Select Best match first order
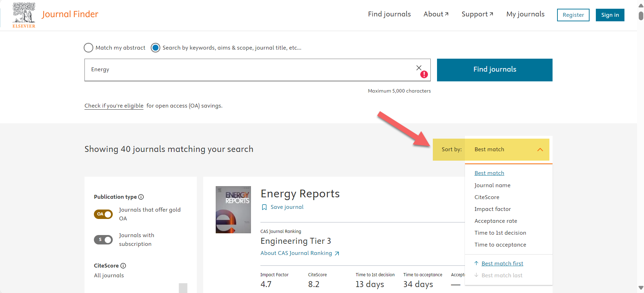 coord(502,264)
